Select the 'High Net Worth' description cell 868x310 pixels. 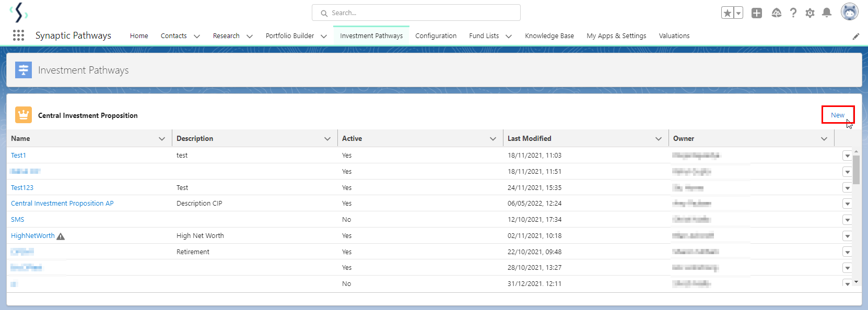(200, 236)
